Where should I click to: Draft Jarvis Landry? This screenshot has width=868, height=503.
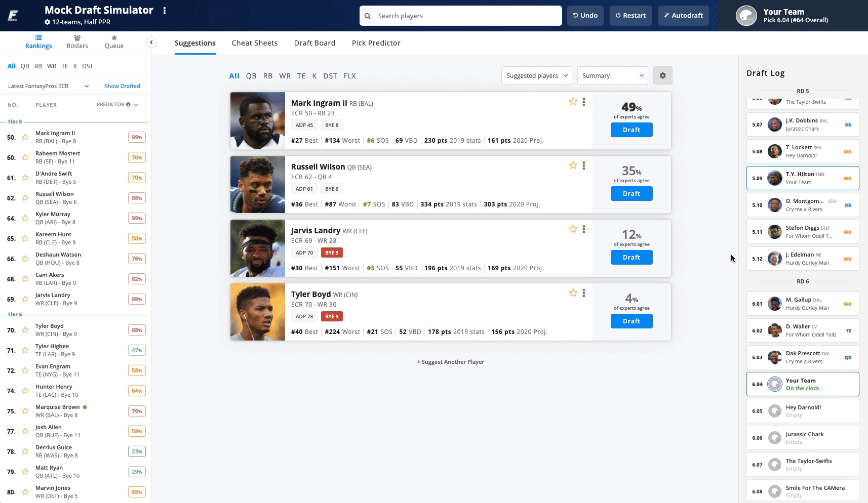click(632, 258)
